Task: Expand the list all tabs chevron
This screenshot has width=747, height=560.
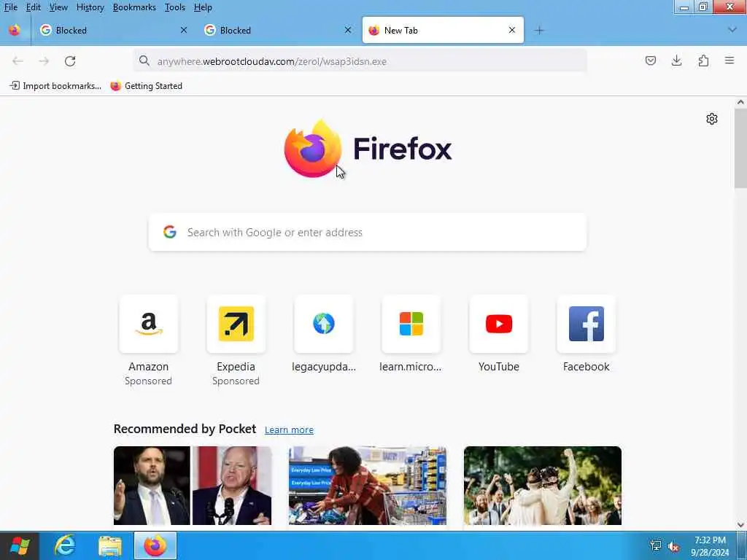Action: point(732,30)
